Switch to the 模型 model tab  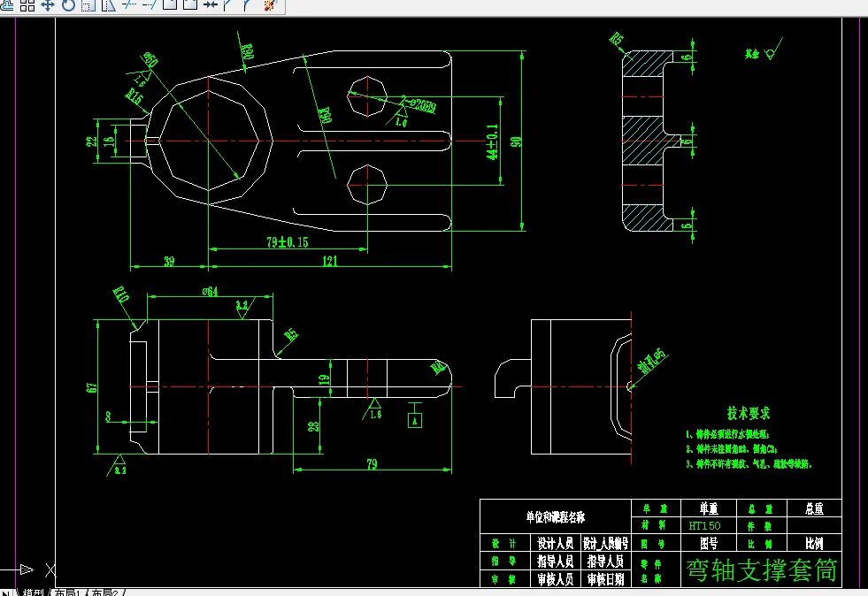33,592
